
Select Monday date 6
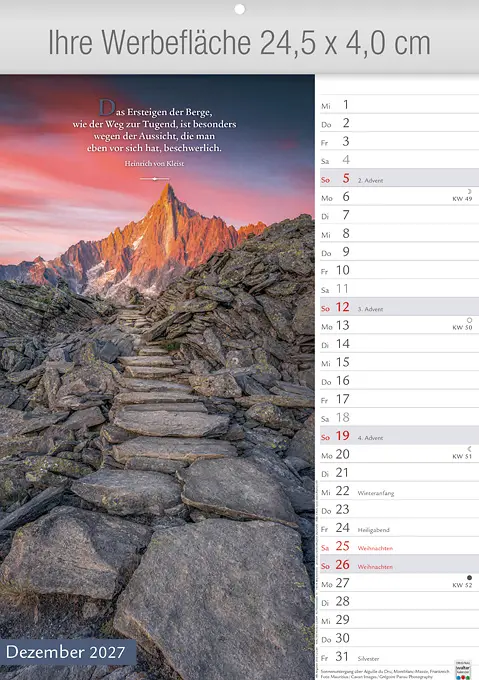346,196
